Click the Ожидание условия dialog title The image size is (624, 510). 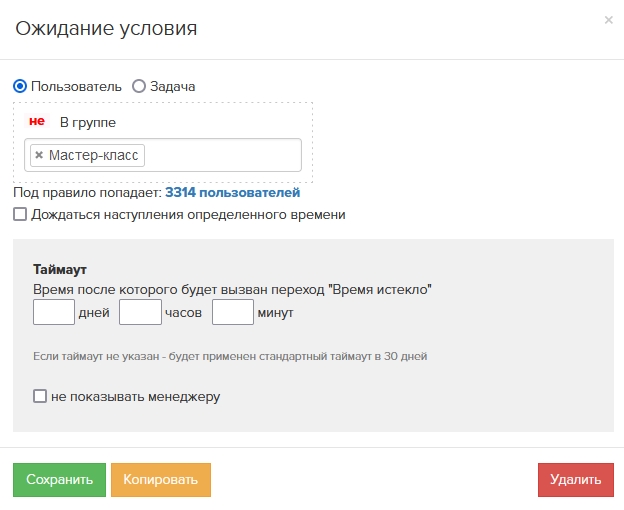[x=106, y=28]
